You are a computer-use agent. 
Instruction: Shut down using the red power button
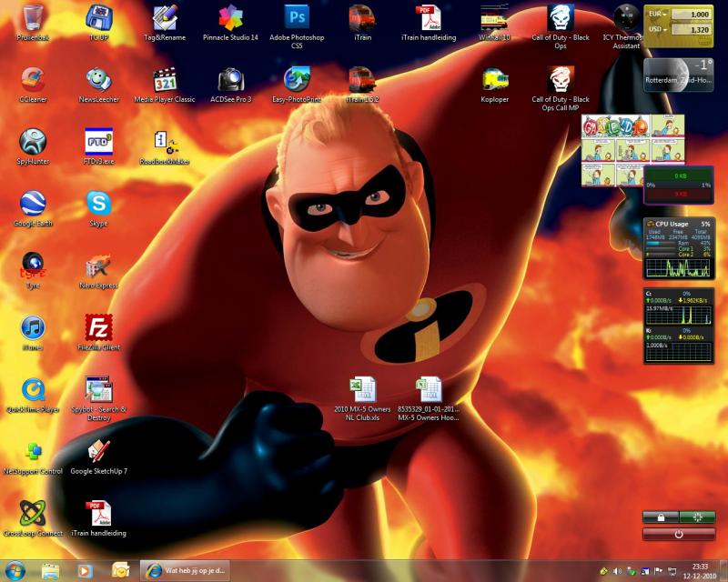pos(679,534)
